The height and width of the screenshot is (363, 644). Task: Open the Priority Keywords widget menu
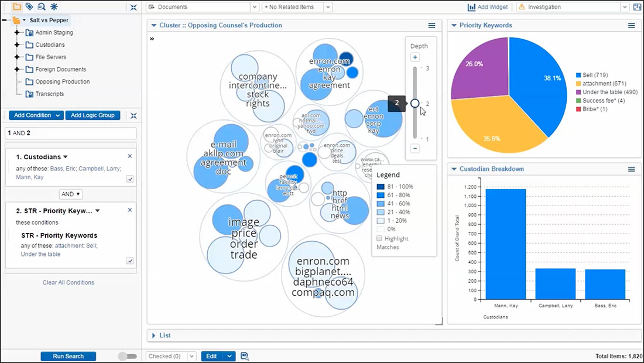click(632, 26)
